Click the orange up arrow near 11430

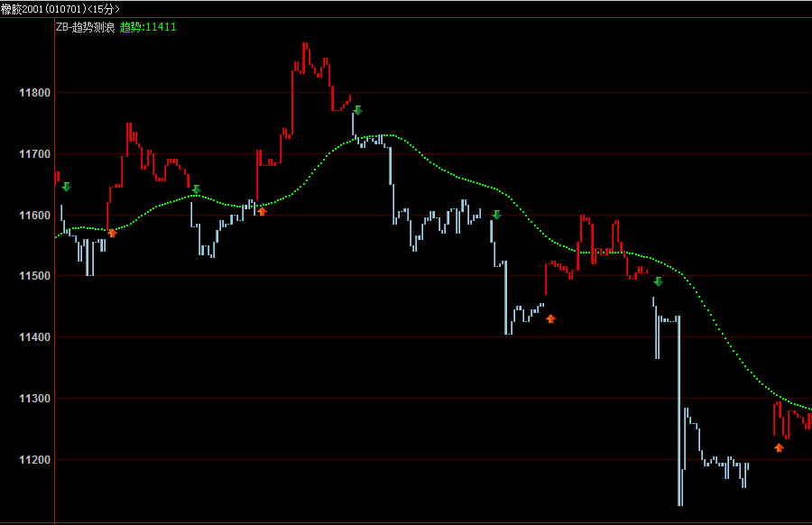point(550,318)
